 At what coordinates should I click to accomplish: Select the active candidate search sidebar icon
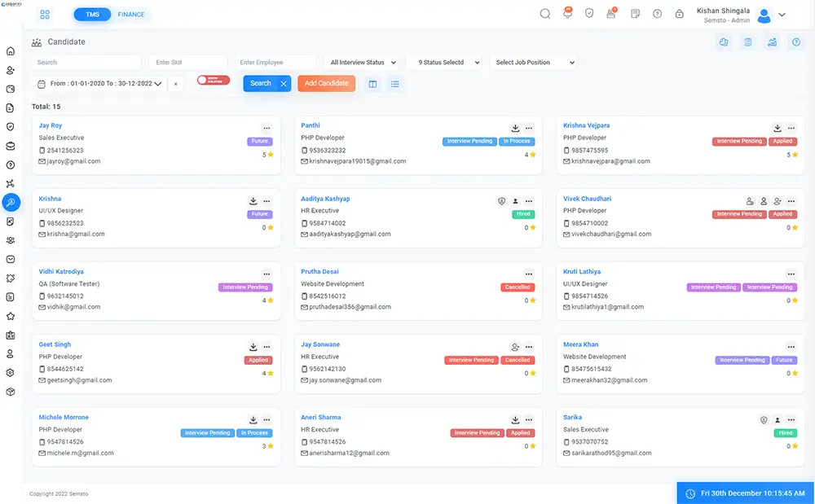[x=11, y=203]
